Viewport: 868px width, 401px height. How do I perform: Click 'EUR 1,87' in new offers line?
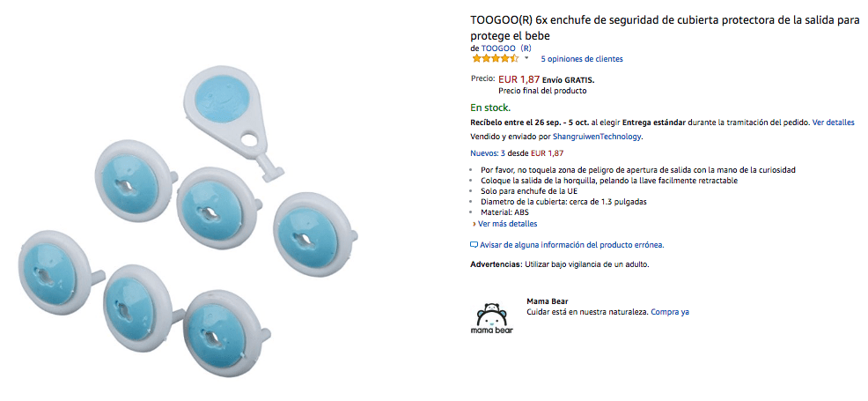[547, 152]
